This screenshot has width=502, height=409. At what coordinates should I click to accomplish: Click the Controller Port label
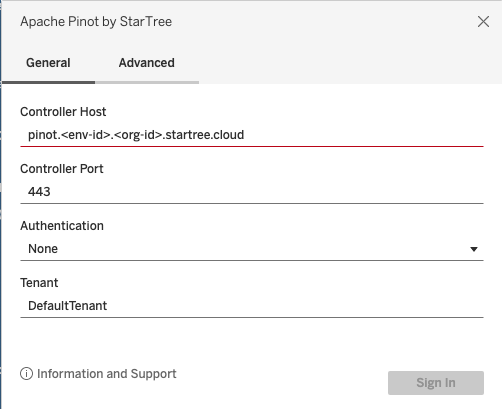(x=62, y=169)
